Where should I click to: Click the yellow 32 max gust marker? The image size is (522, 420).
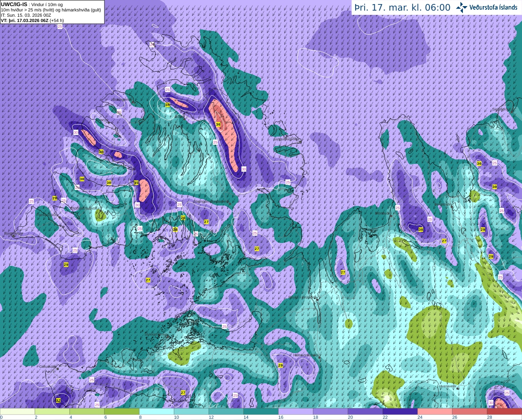(58, 400)
